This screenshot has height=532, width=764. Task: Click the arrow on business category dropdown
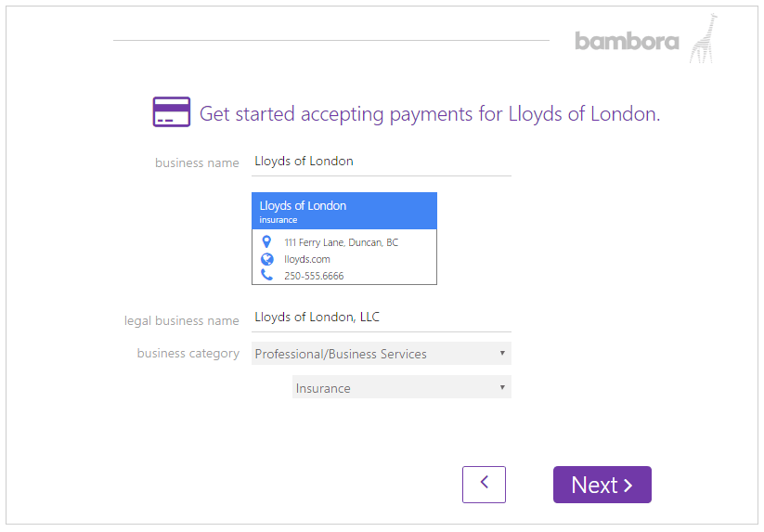[502, 353]
